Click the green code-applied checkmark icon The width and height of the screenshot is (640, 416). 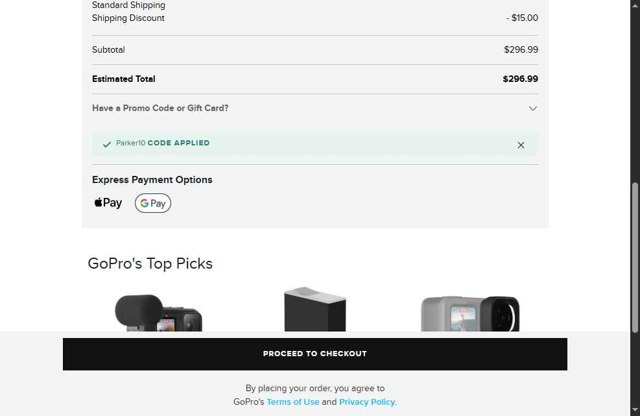[107, 144]
